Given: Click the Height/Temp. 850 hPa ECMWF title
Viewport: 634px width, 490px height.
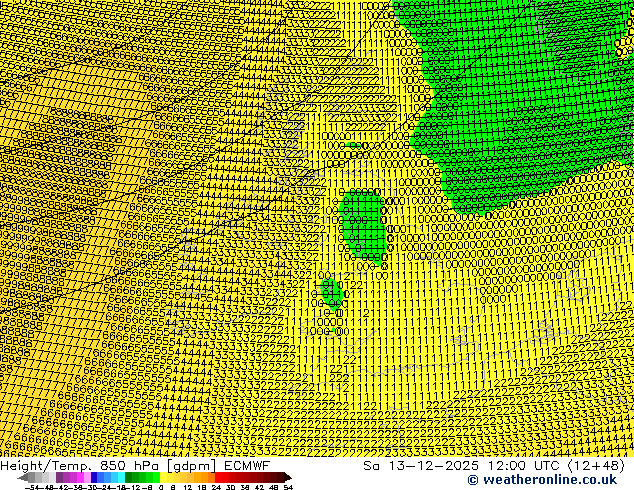Looking at the screenshot, I should coord(135,465).
